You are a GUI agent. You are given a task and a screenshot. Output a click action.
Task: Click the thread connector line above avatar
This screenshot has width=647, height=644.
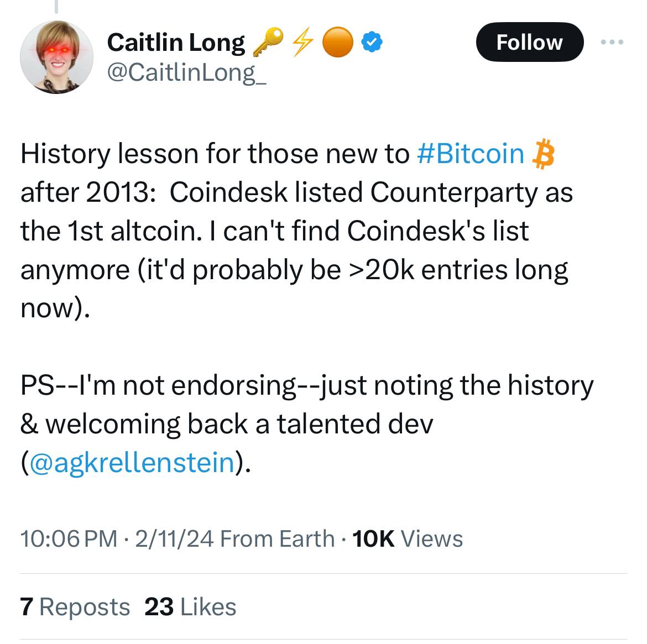[x=56, y=6]
